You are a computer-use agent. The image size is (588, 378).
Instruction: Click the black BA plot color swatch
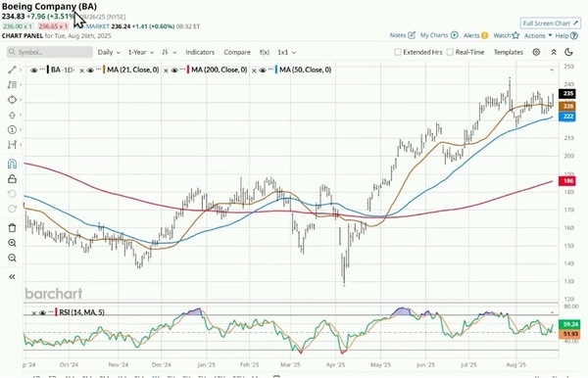[x=48, y=70]
